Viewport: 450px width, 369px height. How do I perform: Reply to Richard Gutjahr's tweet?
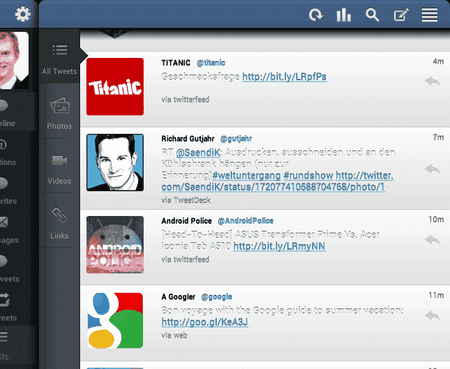432,169
